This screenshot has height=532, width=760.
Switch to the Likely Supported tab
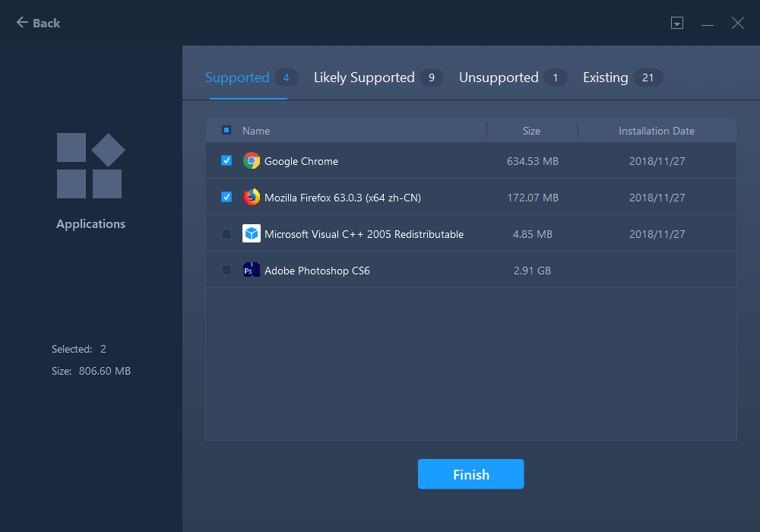pos(364,78)
